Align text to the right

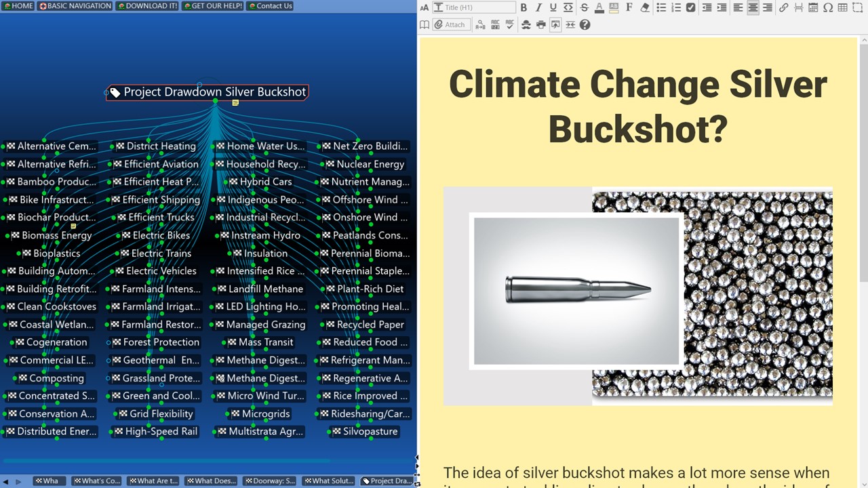pos(768,7)
